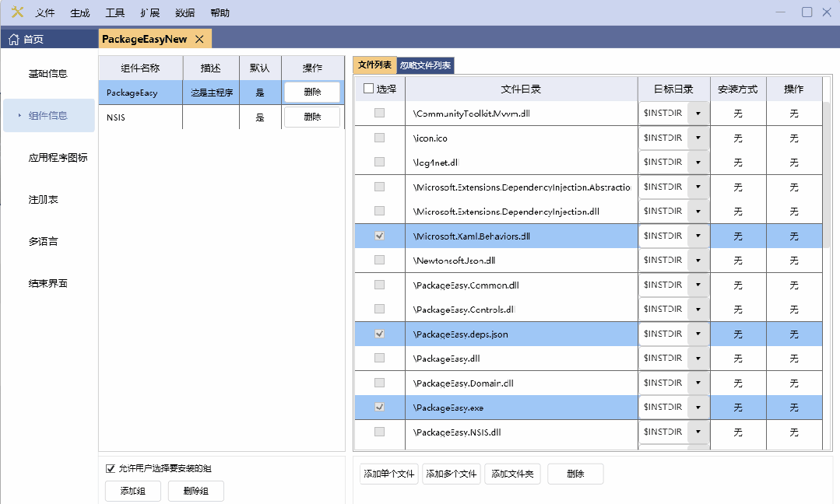Minimize the application window
This screenshot has width=840, height=504.
[781, 12]
